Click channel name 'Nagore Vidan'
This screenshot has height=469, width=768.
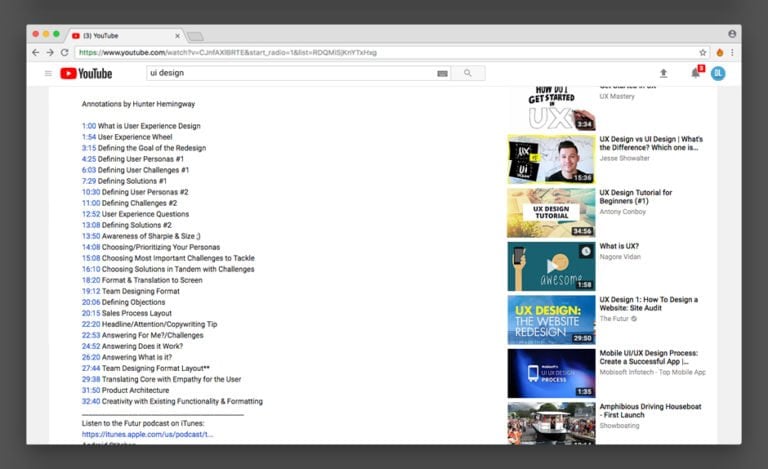coord(620,257)
